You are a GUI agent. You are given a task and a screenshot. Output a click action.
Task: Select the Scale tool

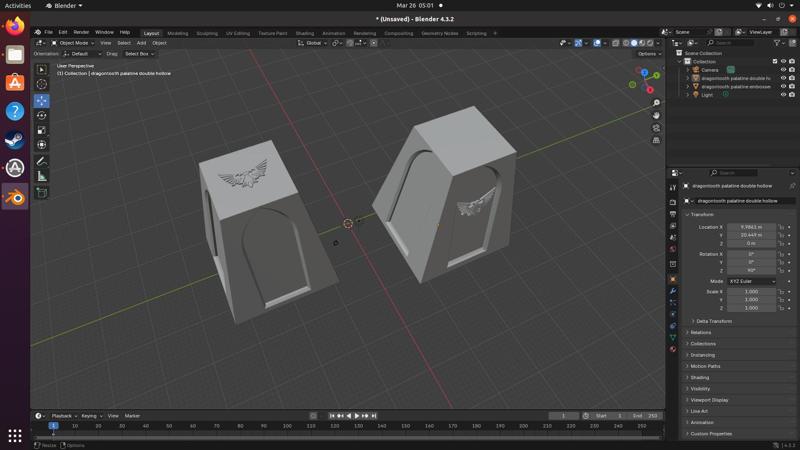coord(42,130)
